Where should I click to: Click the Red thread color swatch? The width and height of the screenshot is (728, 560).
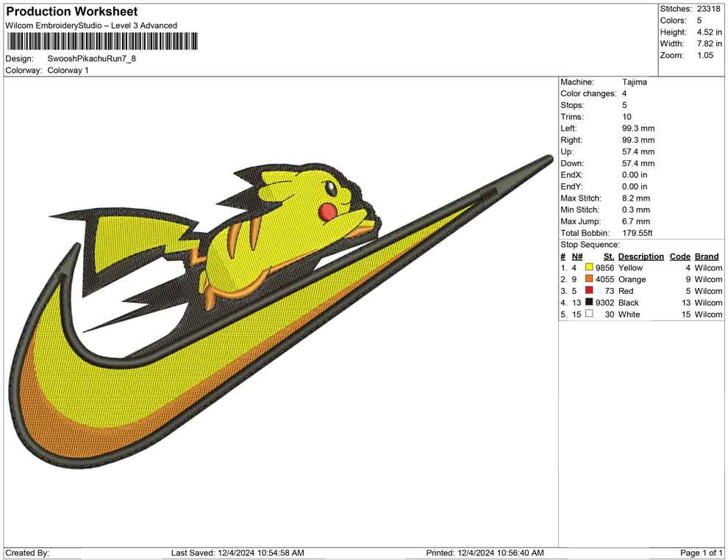coord(589,290)
